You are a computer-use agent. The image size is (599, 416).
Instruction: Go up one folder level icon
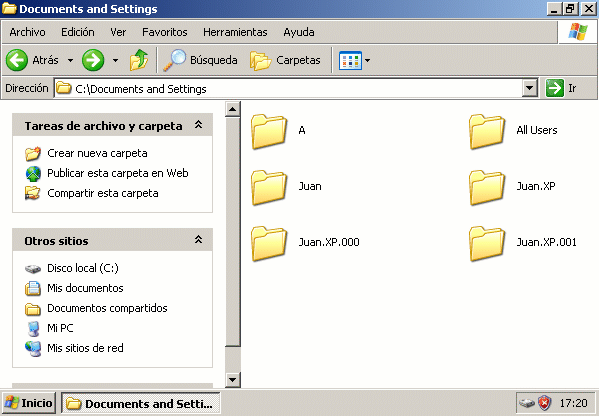coord(139,60)
